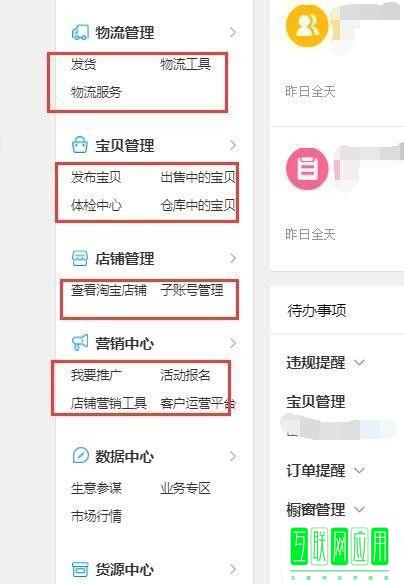
Task: Click the logistics truck icon beside 物流管理
Action: (x=80, y=32)
